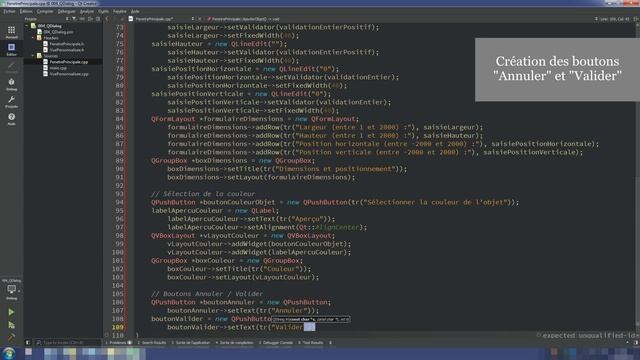Collapse the Headers folder

[33, 38]
